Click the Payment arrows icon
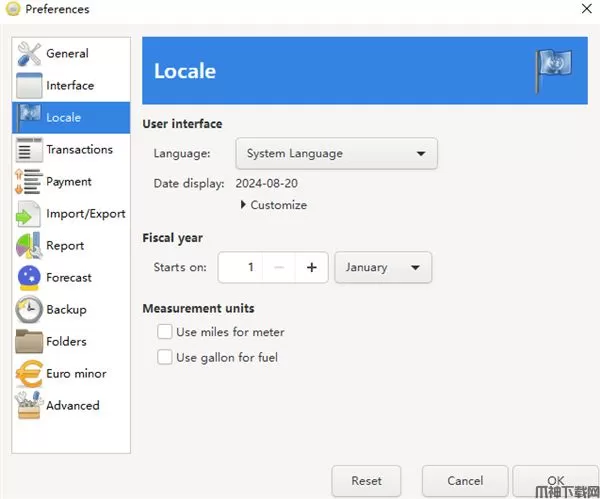The width and height of the screenshot is (600, 499). tap(29, 181)
